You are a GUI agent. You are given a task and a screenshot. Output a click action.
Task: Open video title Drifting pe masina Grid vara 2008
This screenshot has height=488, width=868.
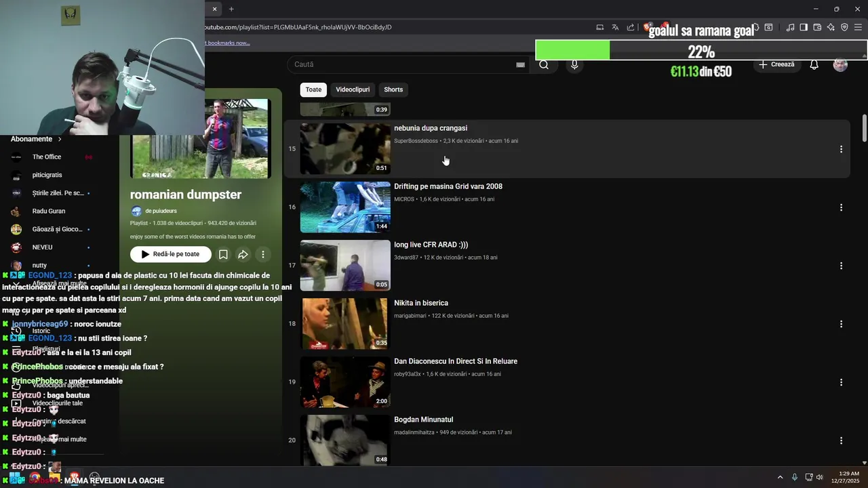point(448,186)
